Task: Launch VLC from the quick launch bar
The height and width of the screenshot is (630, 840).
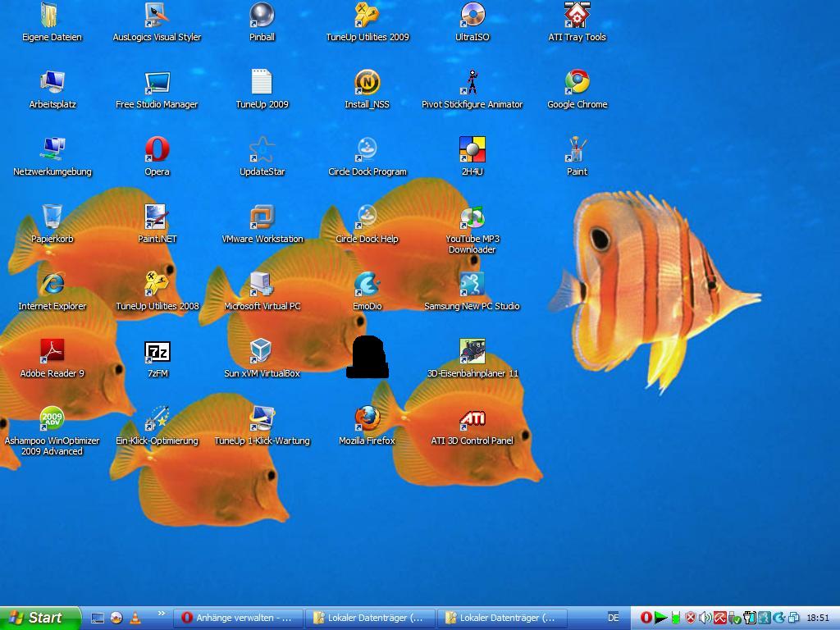Action: click(x=135, y=618)
